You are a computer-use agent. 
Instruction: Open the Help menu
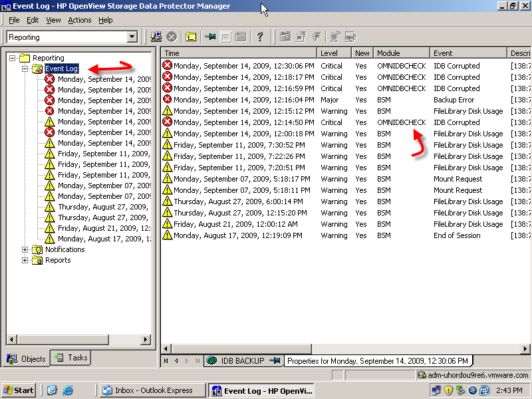pos(106,20)
